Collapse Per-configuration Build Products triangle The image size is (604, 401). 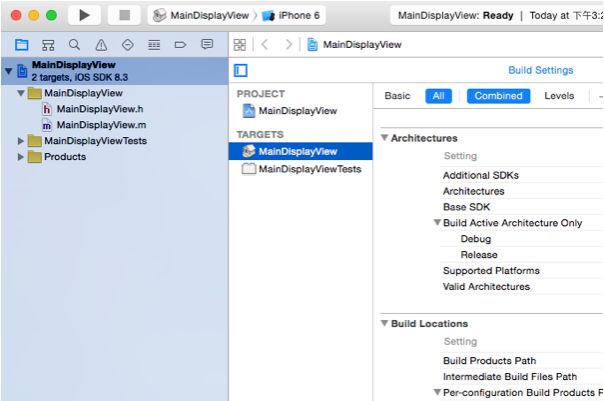[437, 392]
